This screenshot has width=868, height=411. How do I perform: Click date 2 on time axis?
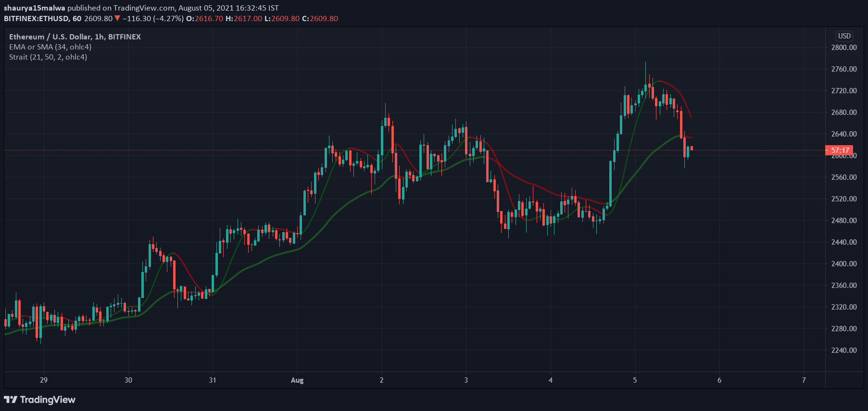coord(381,380)
